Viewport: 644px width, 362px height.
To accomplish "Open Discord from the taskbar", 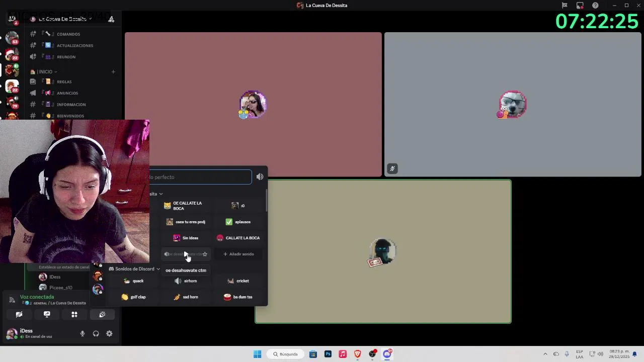I will tap(387, 354).
